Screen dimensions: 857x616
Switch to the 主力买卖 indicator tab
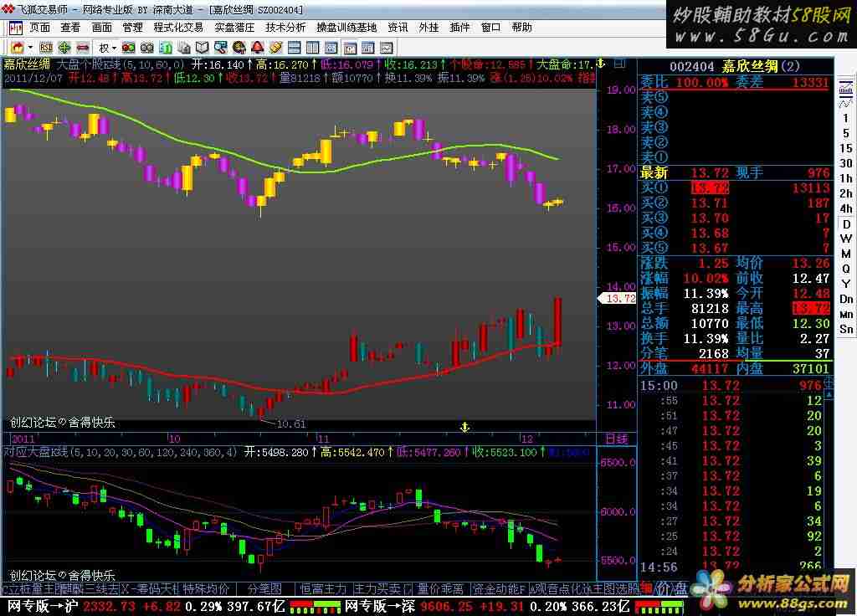tap(382, 589)
